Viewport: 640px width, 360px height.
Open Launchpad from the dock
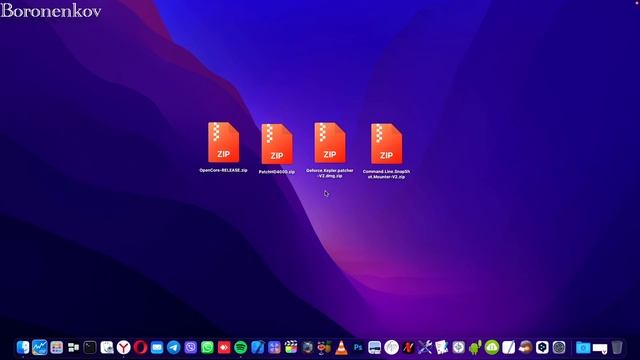[x=56, y=347]
